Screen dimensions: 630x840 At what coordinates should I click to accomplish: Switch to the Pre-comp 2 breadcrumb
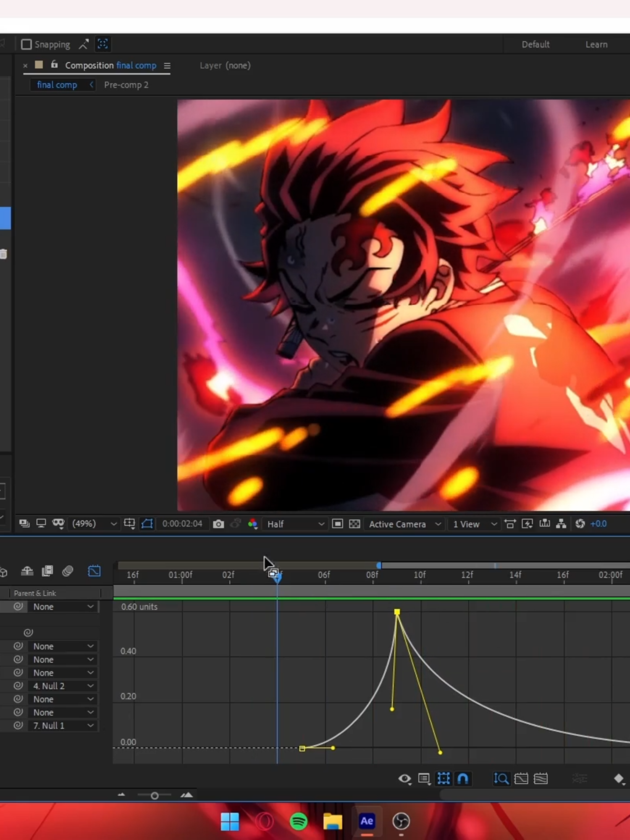pos(126,85)
